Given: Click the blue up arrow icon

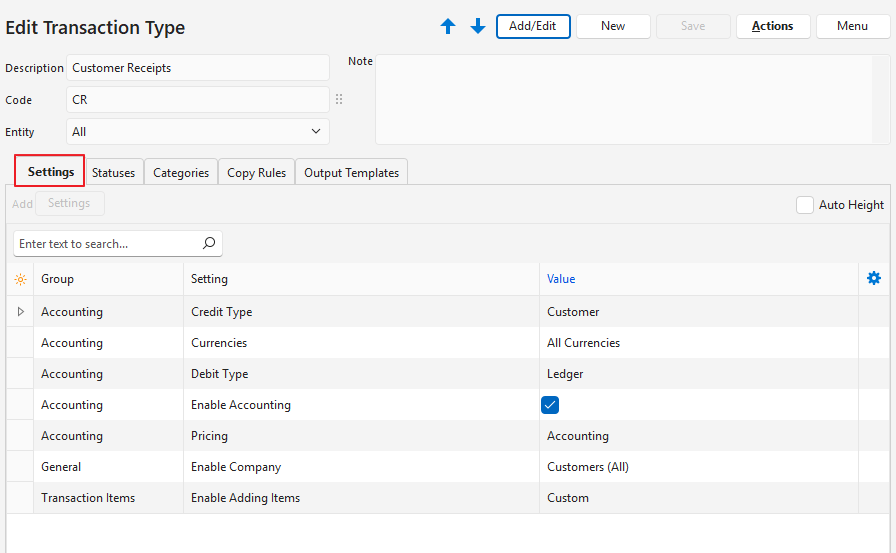Looking at the screenshot, I should pyautogui.click(x=448, y=27).
